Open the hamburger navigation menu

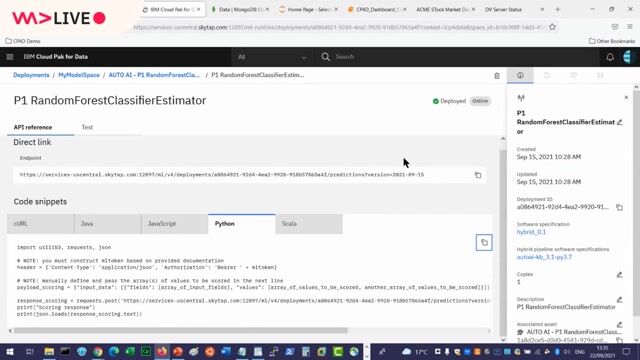[10, 57]
